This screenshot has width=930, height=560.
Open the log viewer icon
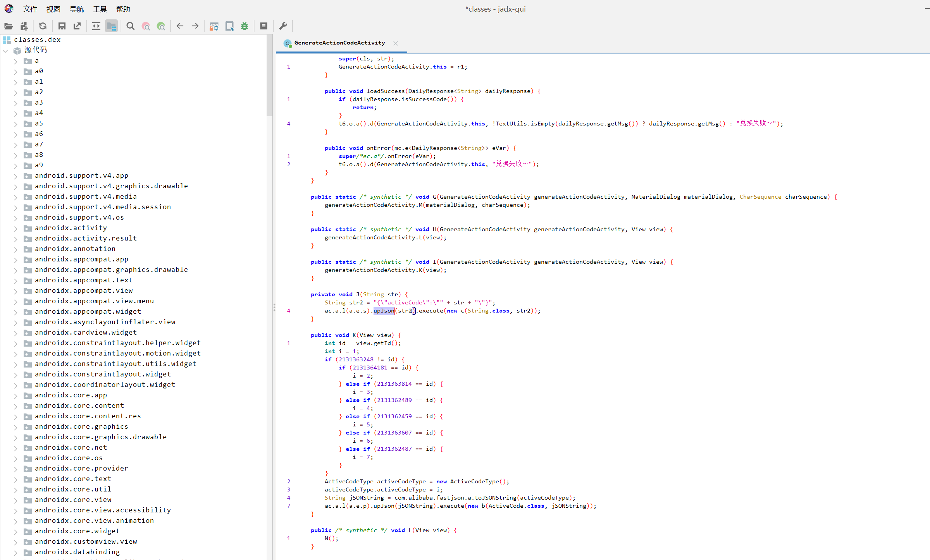point(263,26)
